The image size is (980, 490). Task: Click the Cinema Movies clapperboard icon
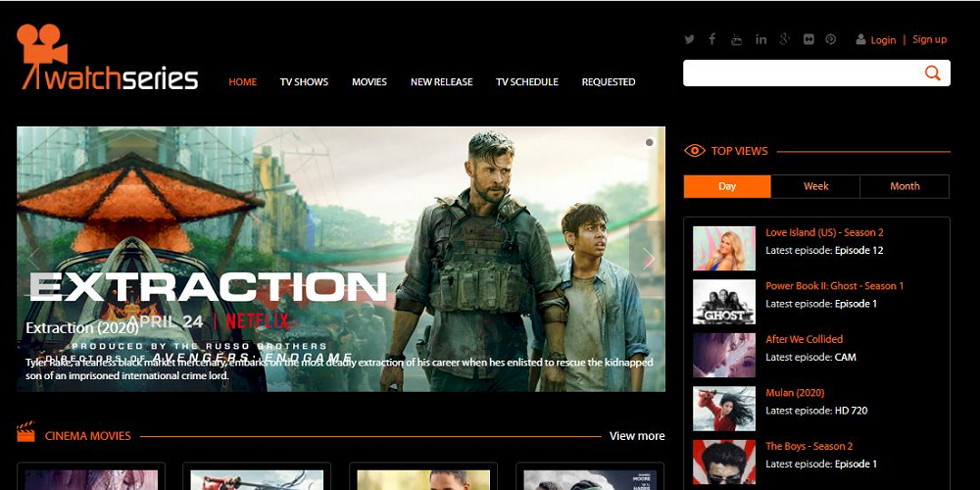click(25, 432)
